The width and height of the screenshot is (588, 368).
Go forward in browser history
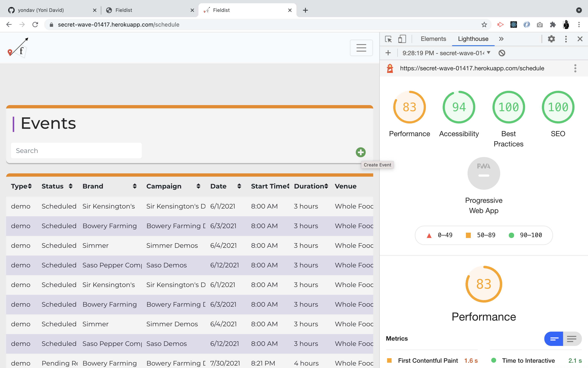[22, 25]
